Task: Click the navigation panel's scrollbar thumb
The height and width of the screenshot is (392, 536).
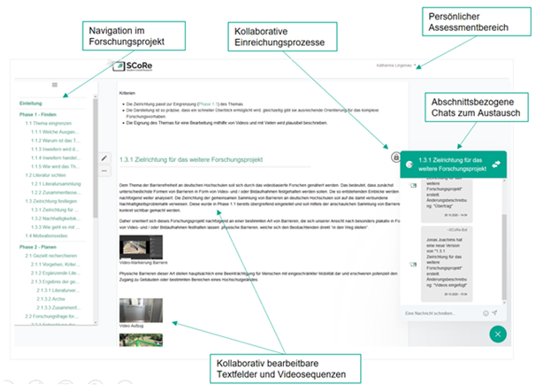Action: [x=96, y=158]
